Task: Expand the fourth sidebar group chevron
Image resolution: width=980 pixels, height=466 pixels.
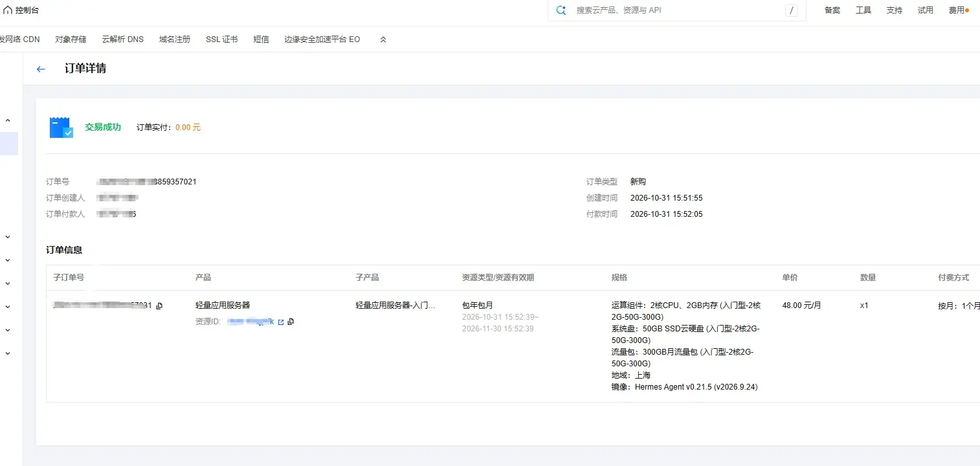Action: 8,283
